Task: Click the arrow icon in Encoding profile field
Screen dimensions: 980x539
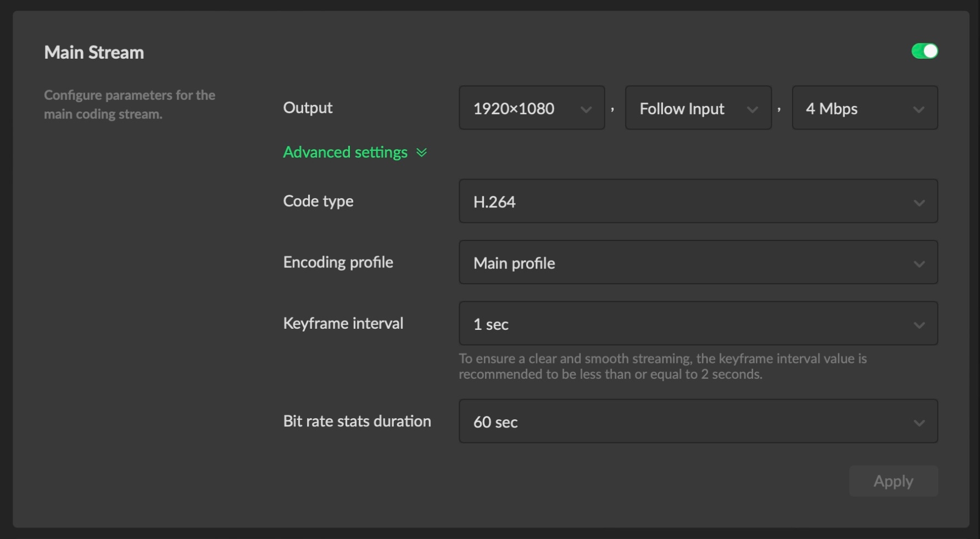Action: pyautogui.click(x=919, y=264)
